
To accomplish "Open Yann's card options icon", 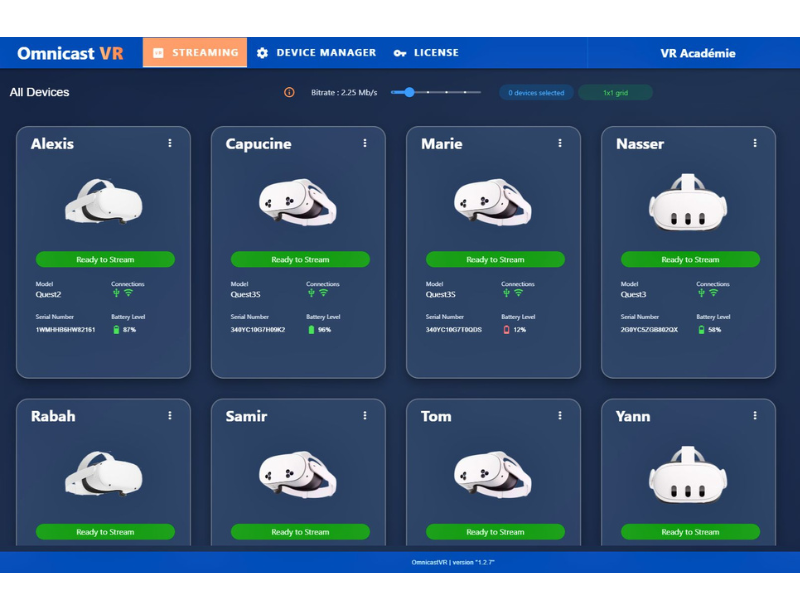I will click(x=755, y=415).
